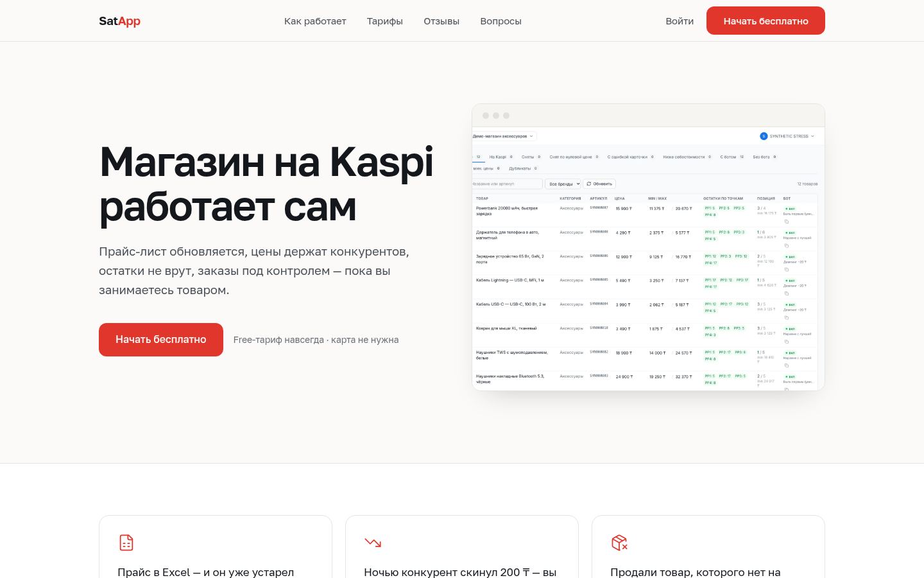This screenshot has width=924, height=578.
Task: Click the вкл bot badge in the Наушники TWS row
Action: 790,353
